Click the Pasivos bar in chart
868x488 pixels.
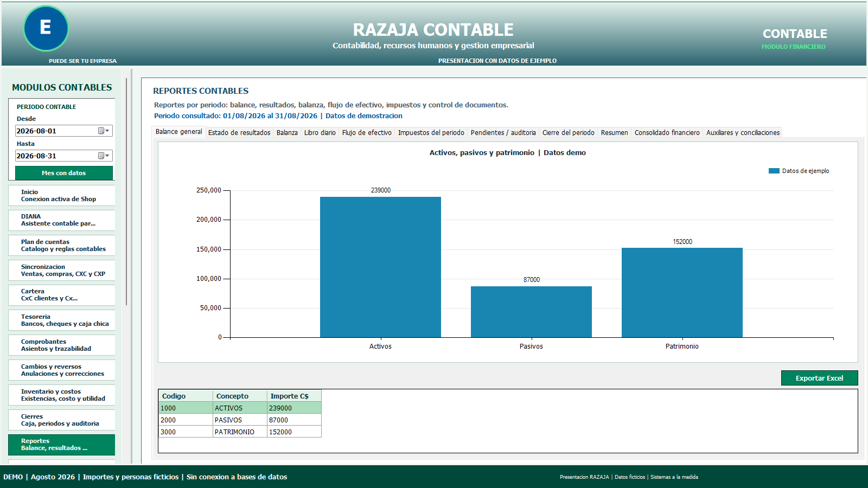pyautogui.click(x=531, y=312)
